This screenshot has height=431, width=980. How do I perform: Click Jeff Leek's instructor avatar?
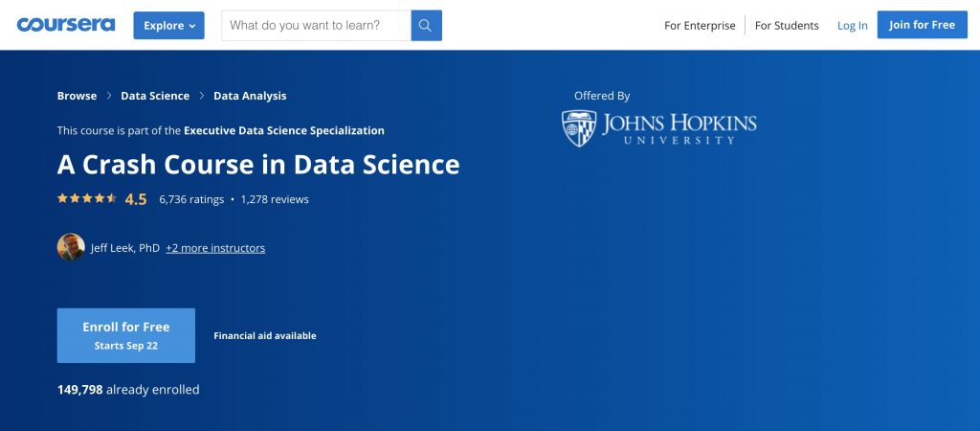point(71,247)
